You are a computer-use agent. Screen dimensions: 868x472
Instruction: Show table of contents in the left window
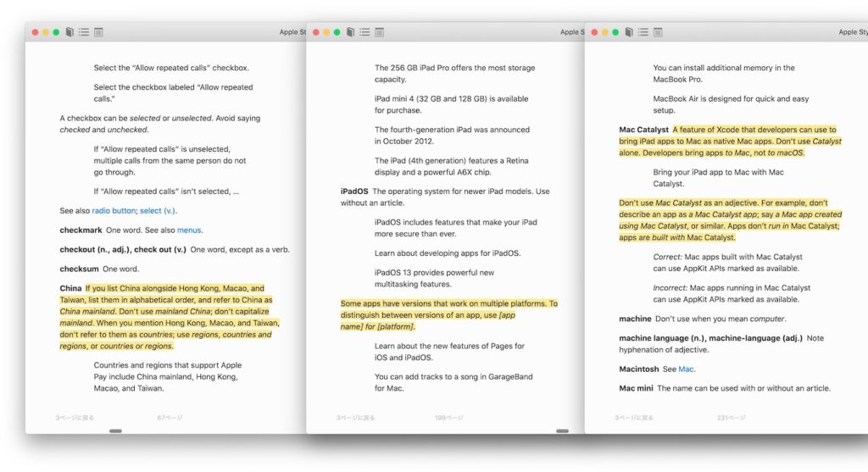click(84, 32)
